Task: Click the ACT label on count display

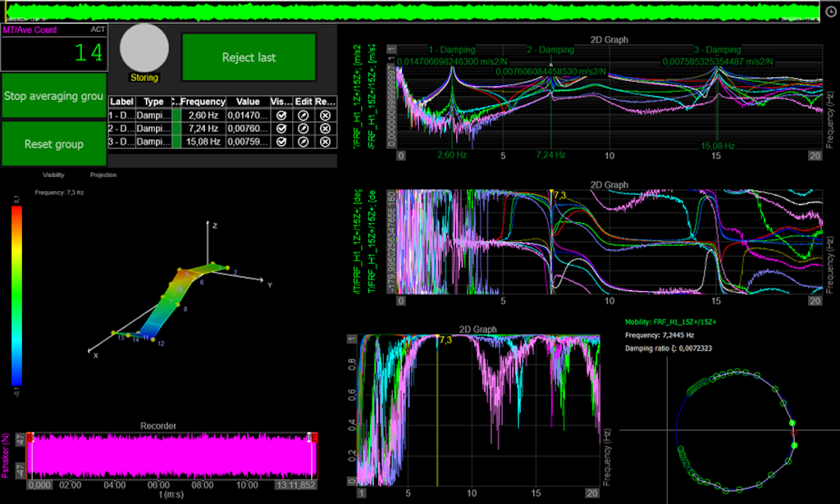Action: click(98, 30)
